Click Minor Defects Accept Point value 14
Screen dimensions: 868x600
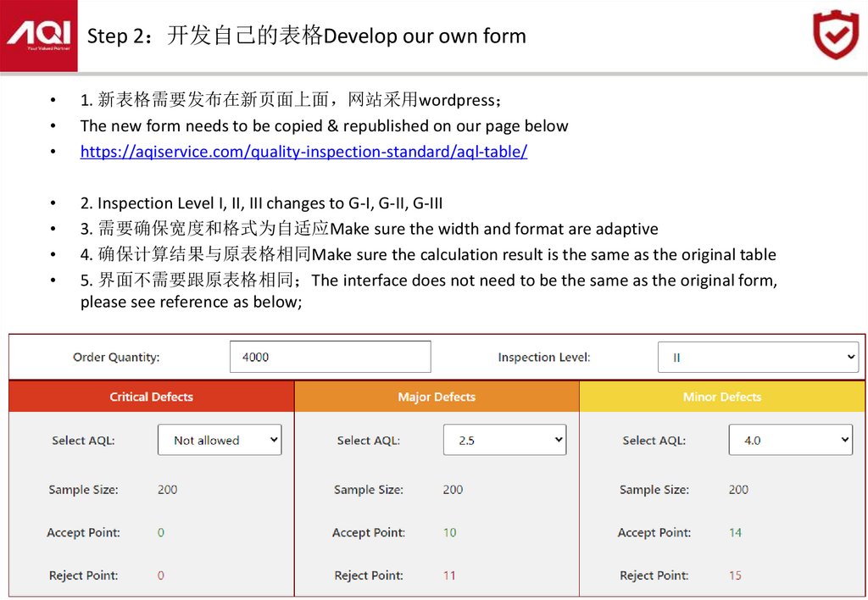735,533
